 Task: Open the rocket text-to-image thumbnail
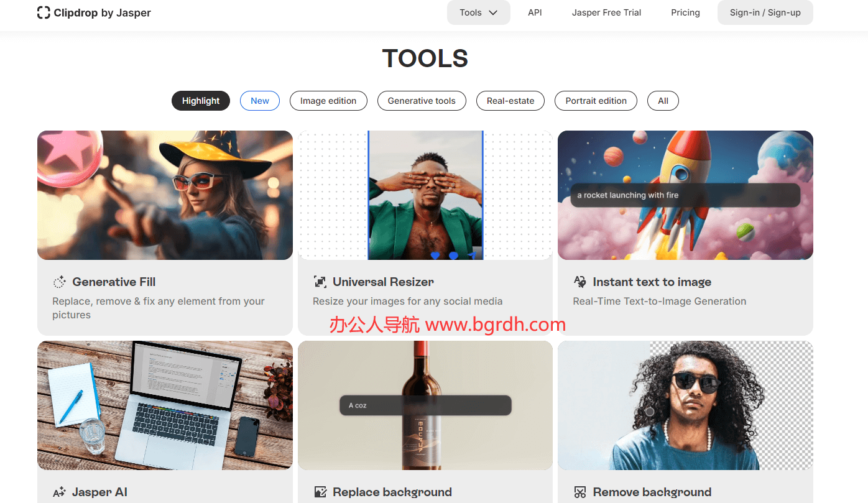point(685,195)
